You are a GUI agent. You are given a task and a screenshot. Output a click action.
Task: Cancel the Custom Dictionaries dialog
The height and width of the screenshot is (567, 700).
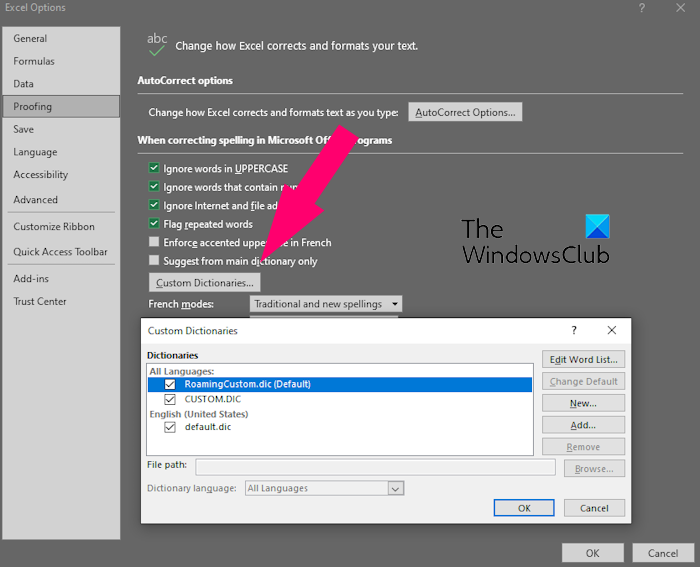(x=594, y=508)
